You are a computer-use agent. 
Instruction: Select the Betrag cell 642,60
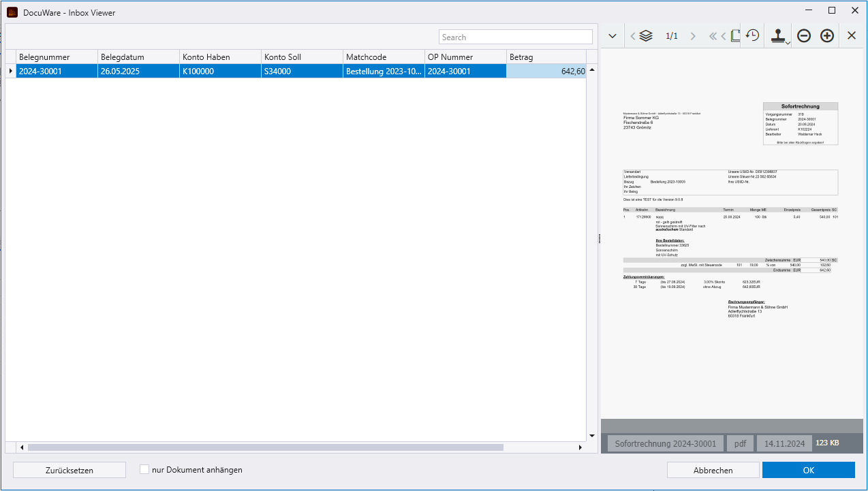546,71
